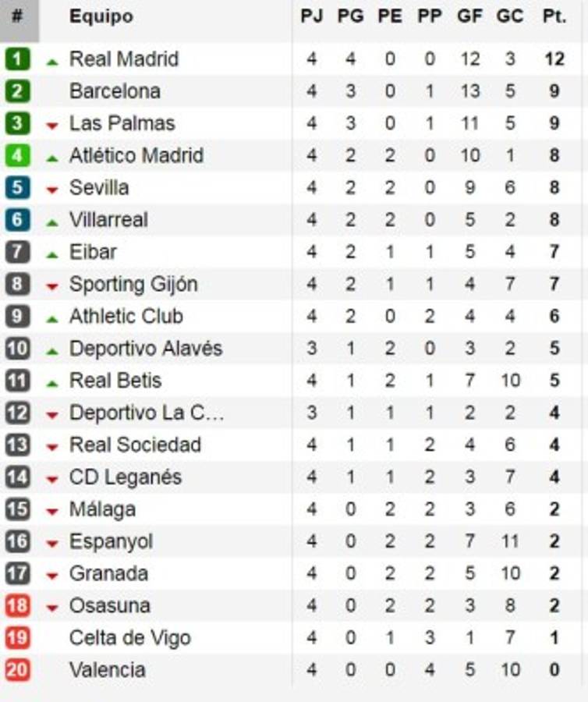Open the Barcelona team link
The image size is (588, 702).
115,91
